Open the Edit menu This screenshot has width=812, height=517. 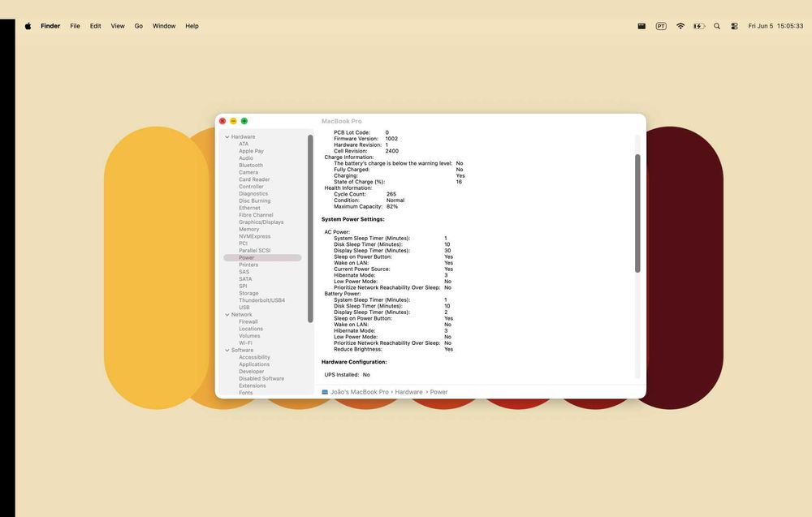(95, 26)
